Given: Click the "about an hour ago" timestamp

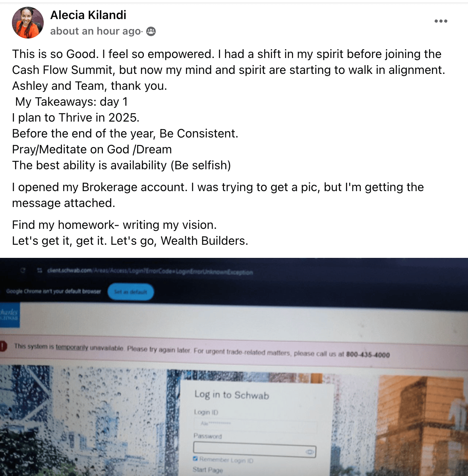Looking at the screenshot, I should click(x=96, y=31).
